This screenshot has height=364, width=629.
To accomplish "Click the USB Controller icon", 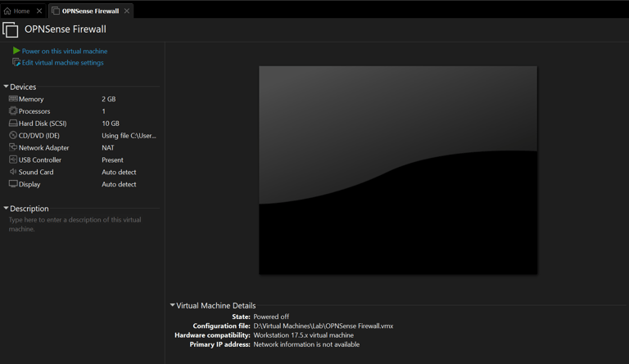I will pos(13,160).
